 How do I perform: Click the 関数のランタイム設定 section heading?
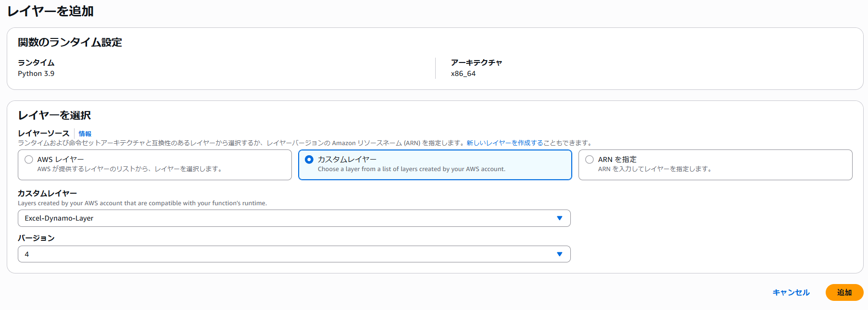70,42
